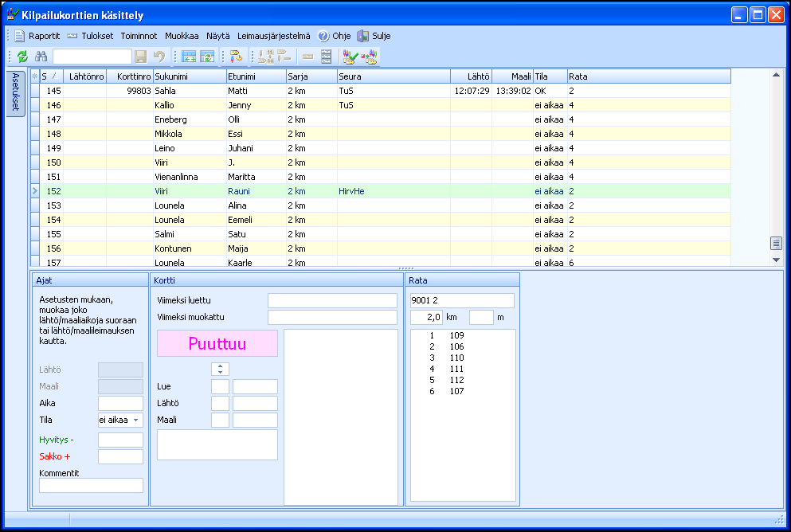Open the Raportit menu
Screen dimensions: 791x532
coord(45,36)
